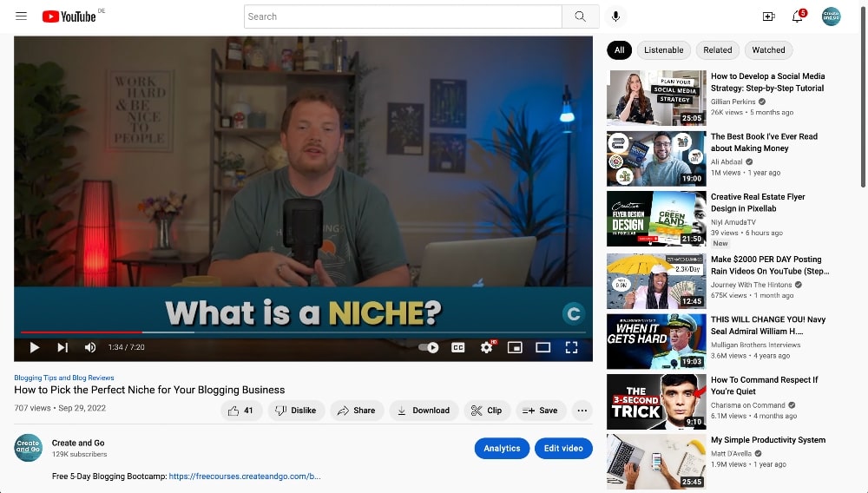Create a Clip
The image size is (868, 493).
click(487, 411)
